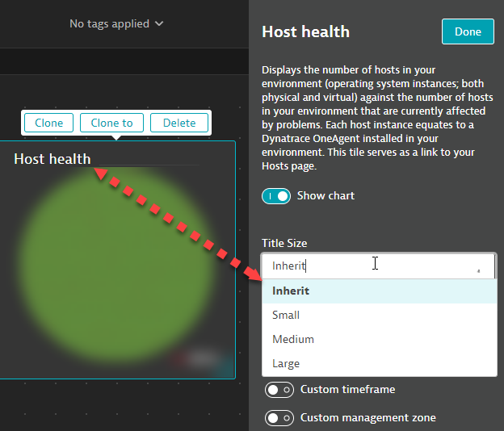Click the chevron beside No tags applied

pos(159,24)
